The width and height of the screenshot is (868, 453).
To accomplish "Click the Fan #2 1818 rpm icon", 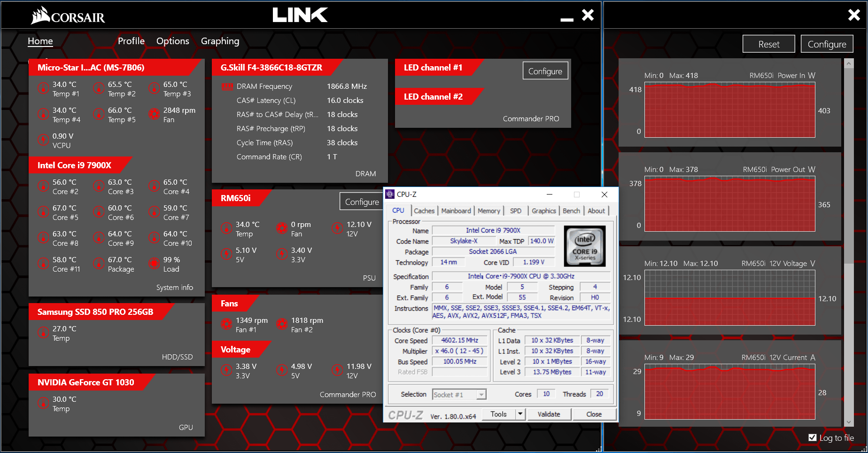I will (x=282, y=324).
